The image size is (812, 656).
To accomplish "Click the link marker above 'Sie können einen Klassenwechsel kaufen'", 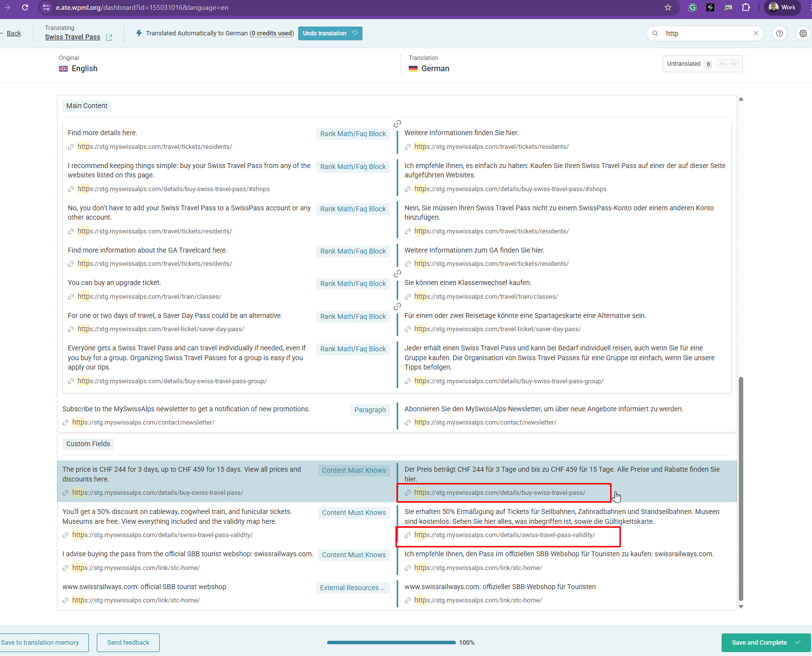I will tap(397, 274).
